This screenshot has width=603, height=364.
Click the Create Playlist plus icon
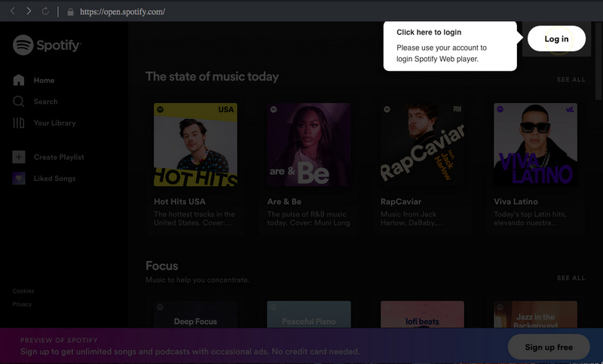pyautogui.click(x=19, y=157)
